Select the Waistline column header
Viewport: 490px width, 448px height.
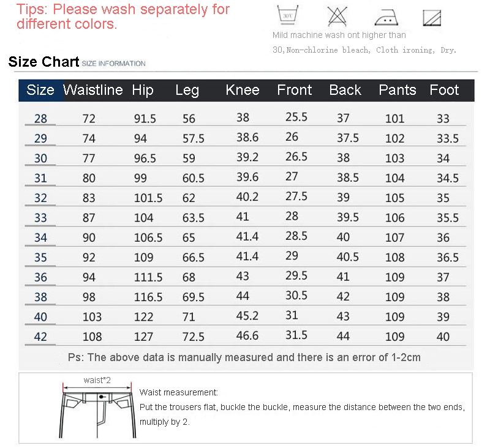click(x=93, y=90)
